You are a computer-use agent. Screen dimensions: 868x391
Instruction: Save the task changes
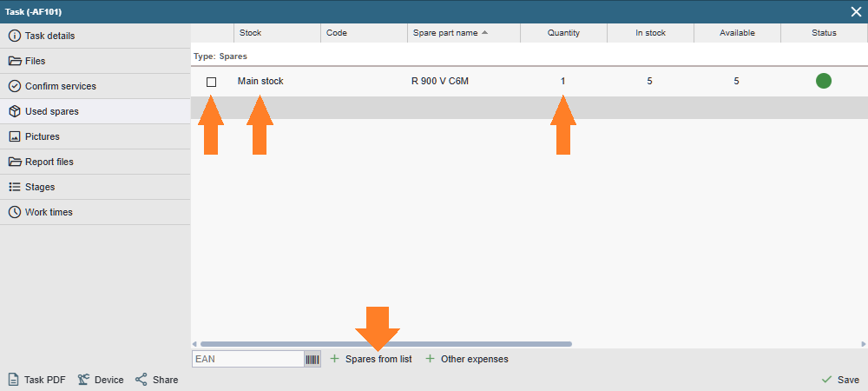click(840, 380)
